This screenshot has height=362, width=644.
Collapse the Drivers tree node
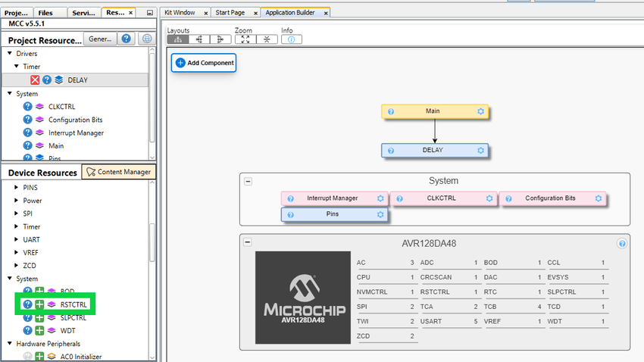click(11, 54)
